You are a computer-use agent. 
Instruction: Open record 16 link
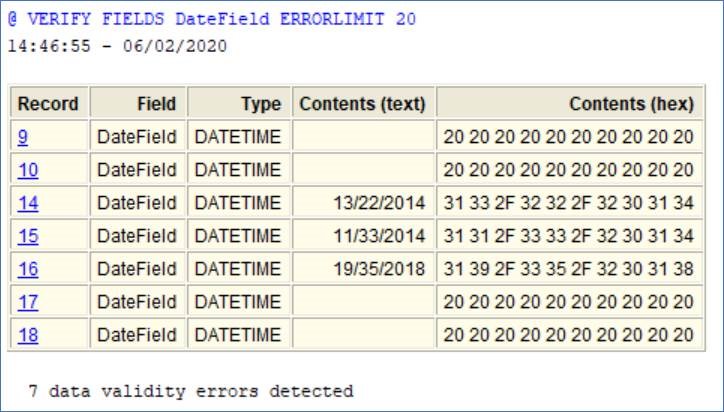click(x=28, y=269)
